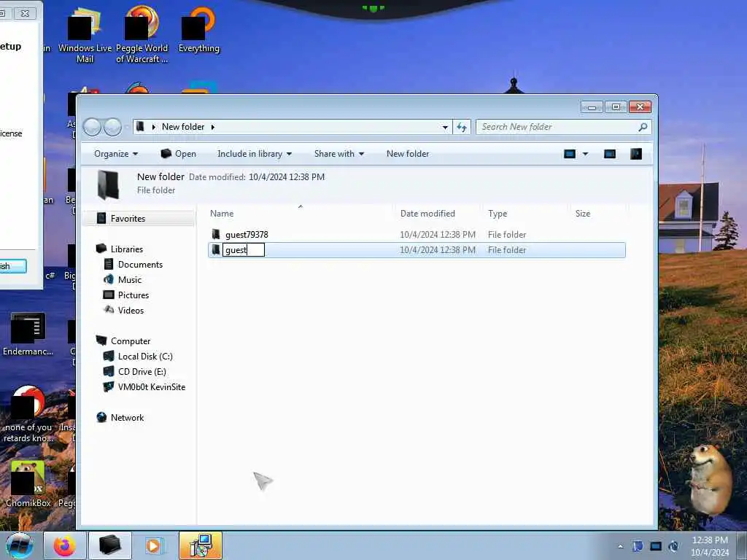Viewport: 747px width, 560px height.
Task: Open VM0b0t KevinSite drive
Action: [x=151, y=386]
